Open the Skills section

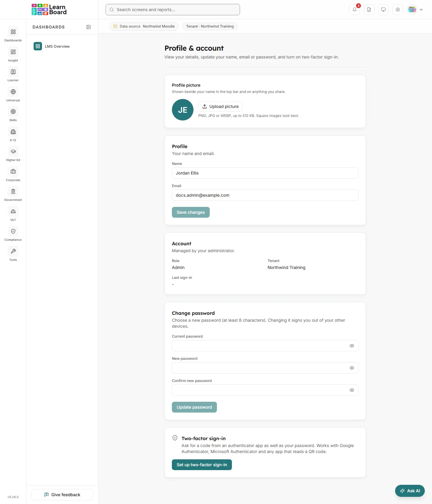(13, 114)
